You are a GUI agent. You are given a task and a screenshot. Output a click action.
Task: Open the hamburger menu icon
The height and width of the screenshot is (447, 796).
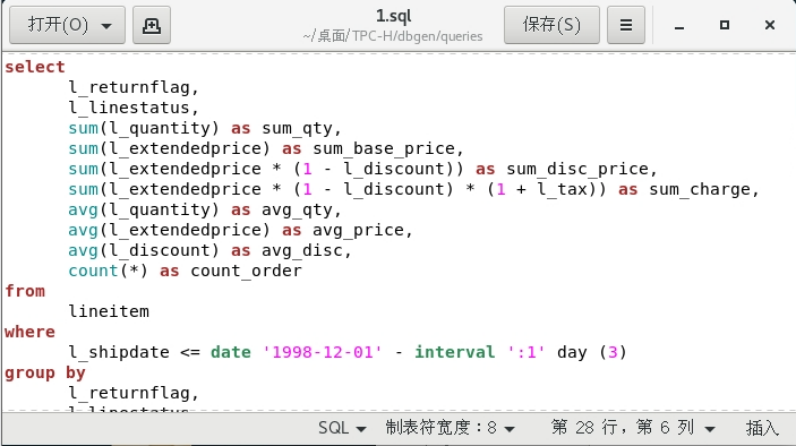[x=626, y=25]
